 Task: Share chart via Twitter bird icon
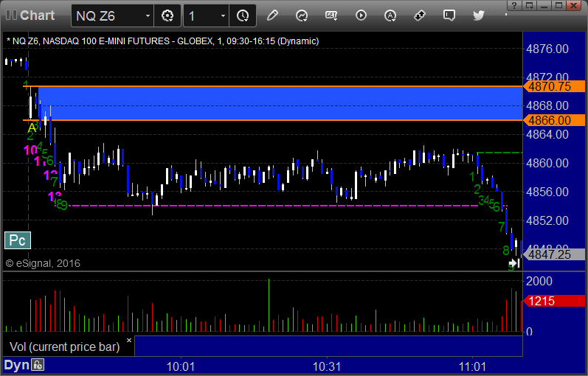click(x=479, y=15)
